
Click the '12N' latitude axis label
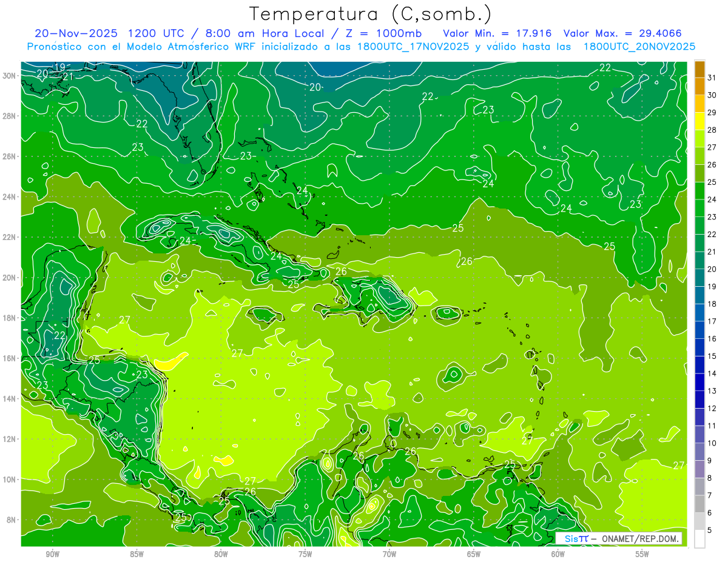pos(9,439)
